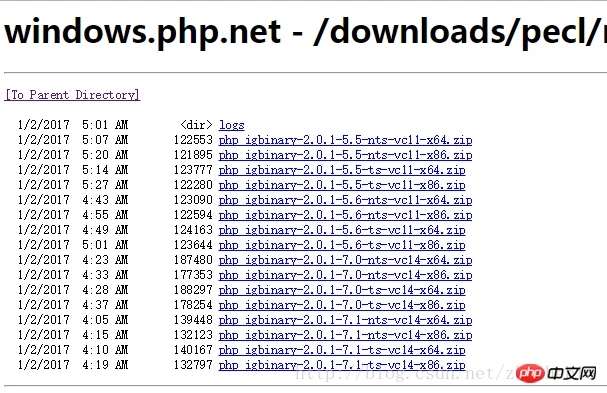Screen dimensions: 607x393
Task: Select file size 140167
Action: pyautogui.click(x=193, y=350)
